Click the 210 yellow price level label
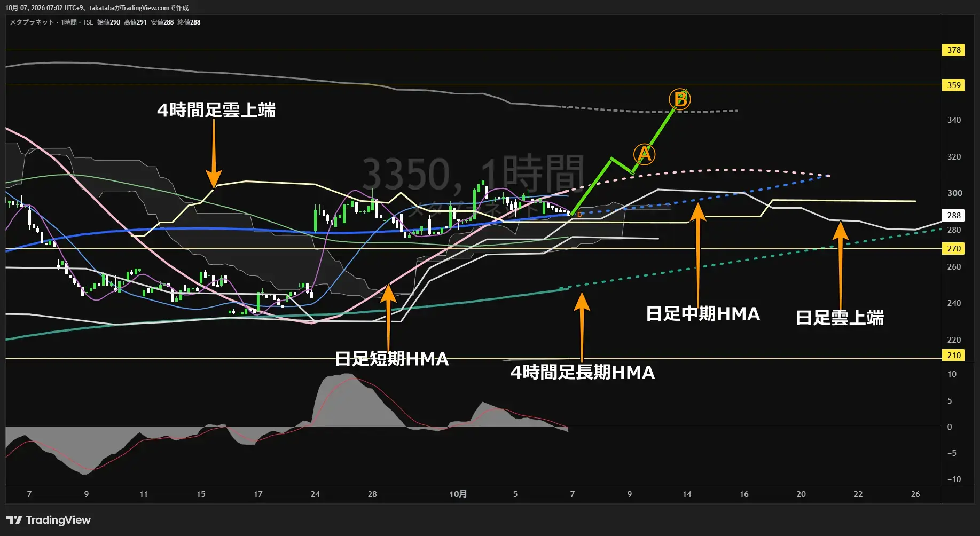The width and height of the screenshot is (980, 536). [954, 356]
